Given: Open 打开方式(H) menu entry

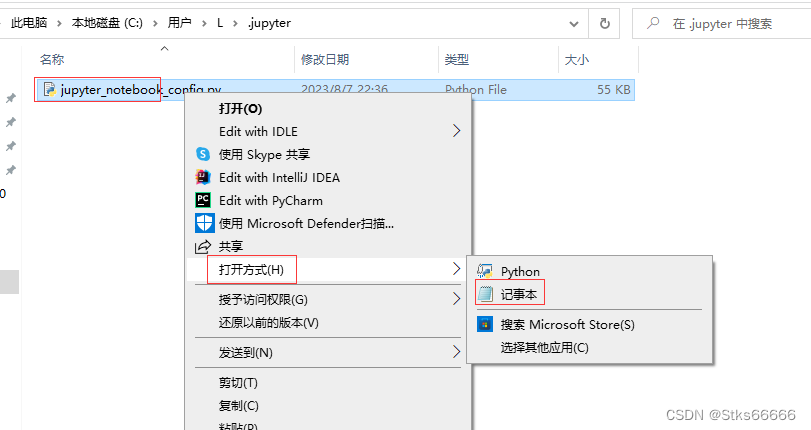Looking at the screenshot, I should click(251, 270).
